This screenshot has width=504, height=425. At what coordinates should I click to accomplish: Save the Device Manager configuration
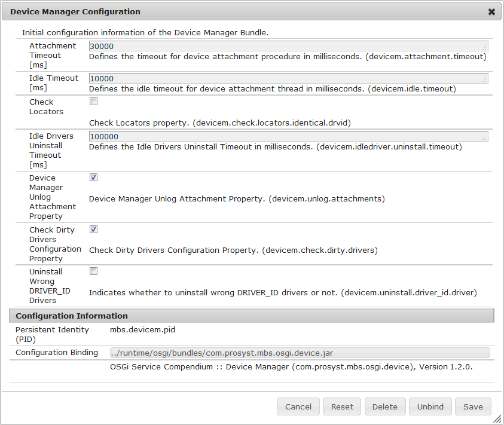[473, 406]
